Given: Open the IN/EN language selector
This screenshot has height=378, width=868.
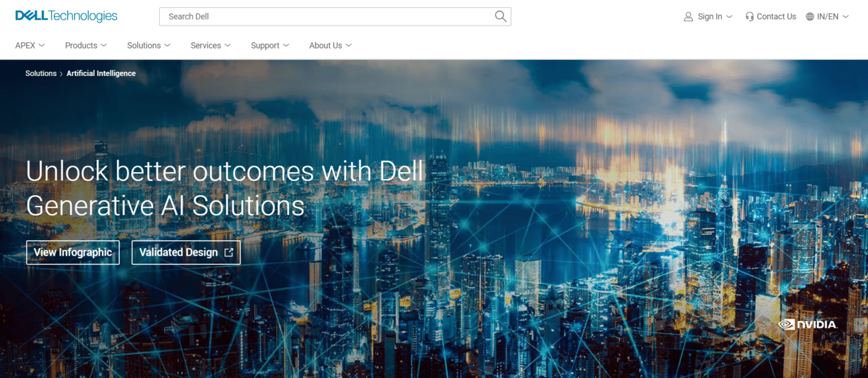Looking at the screenshot, I should pos(828,17).
